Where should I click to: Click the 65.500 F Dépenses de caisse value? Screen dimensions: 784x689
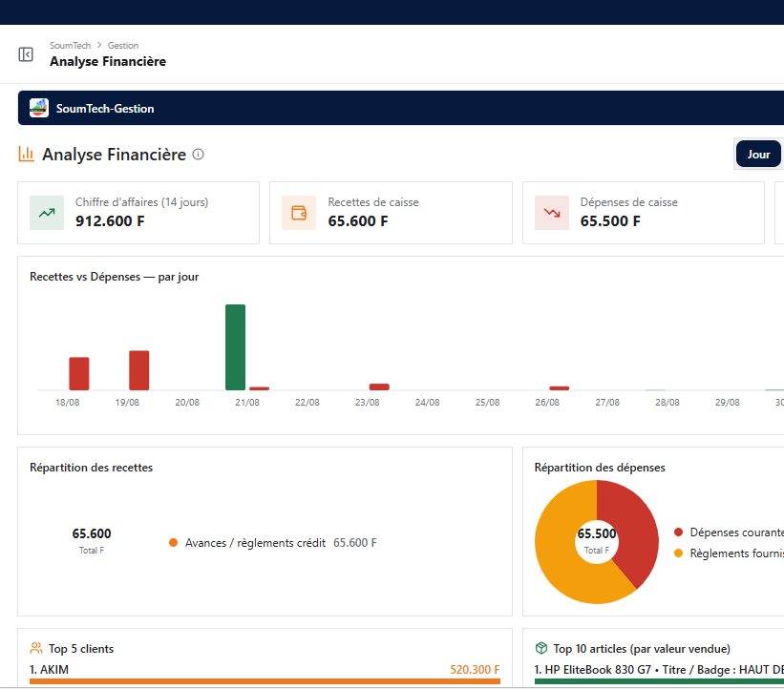(610, 220)
